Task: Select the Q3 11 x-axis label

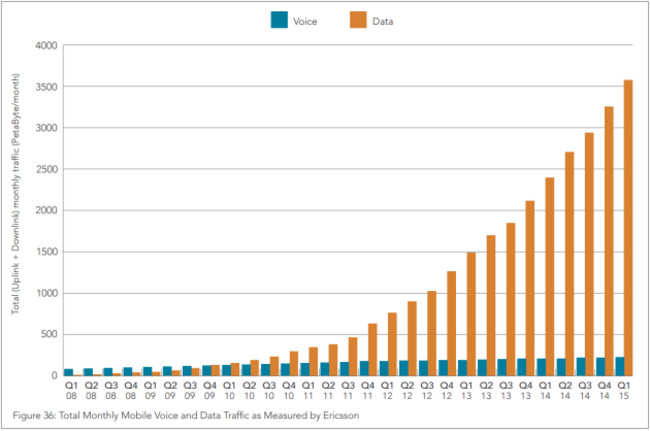Action: pyautogui.click(x=348, y=390)
